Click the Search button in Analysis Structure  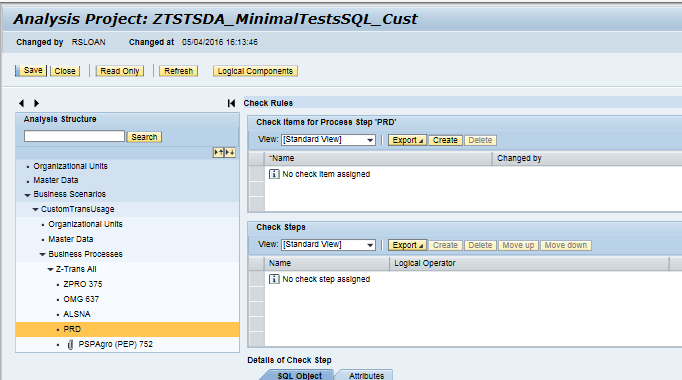144,137
